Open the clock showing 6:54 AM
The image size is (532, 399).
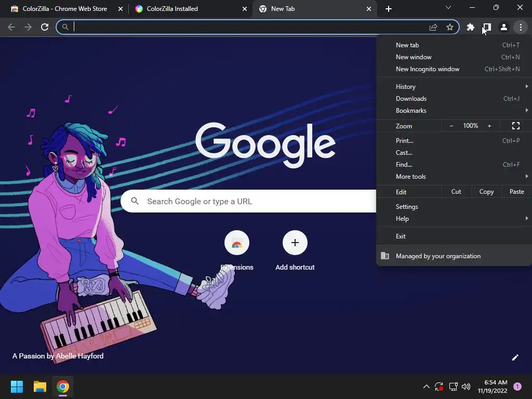click(493, 387)
